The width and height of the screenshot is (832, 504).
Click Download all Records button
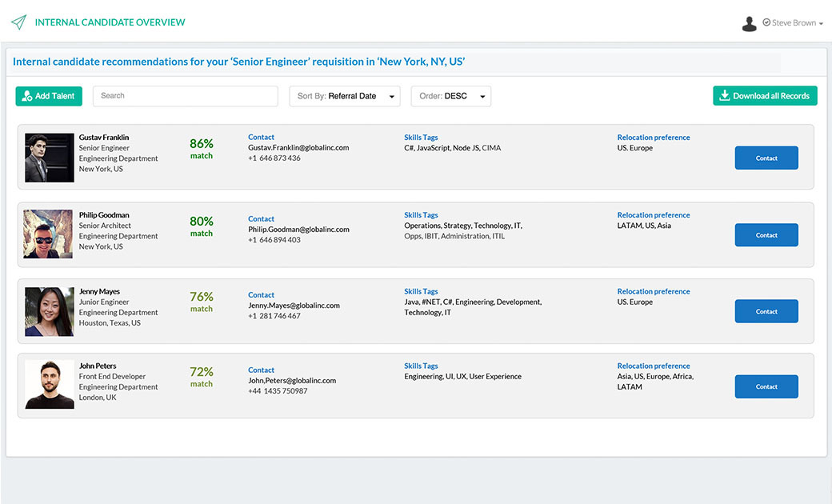(765, 95)
